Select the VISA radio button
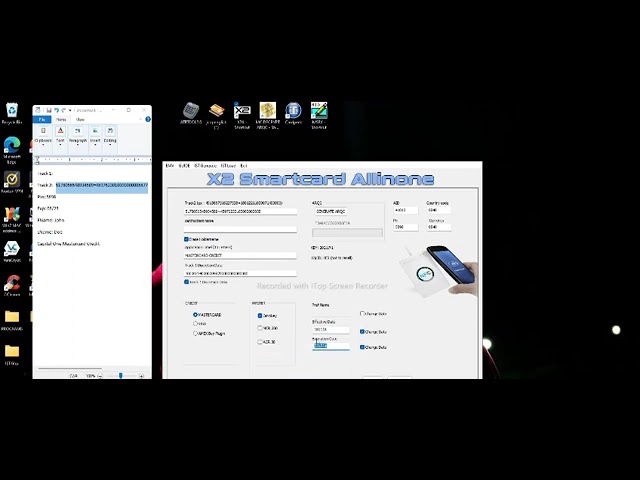 click(195, 324)
